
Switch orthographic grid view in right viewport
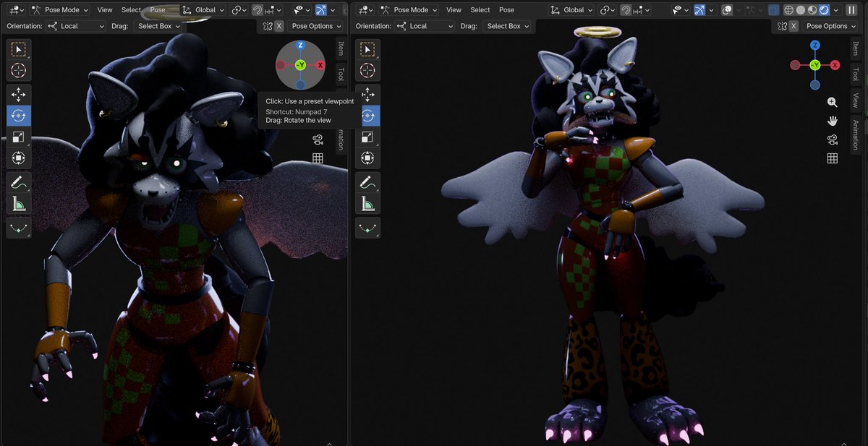point(833,158)
